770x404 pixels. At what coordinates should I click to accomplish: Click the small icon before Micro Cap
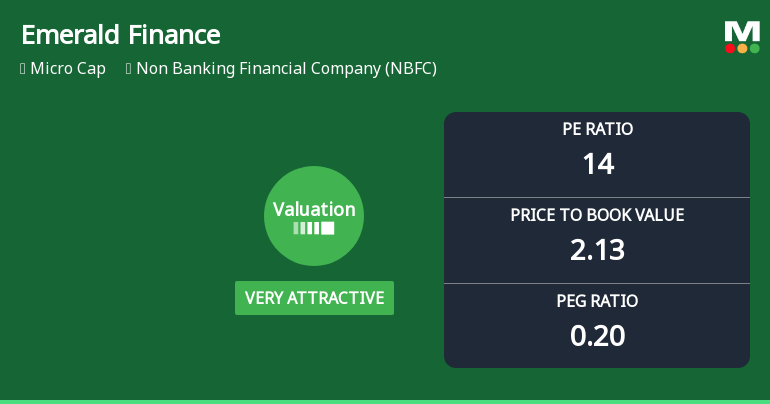point(22,69)
